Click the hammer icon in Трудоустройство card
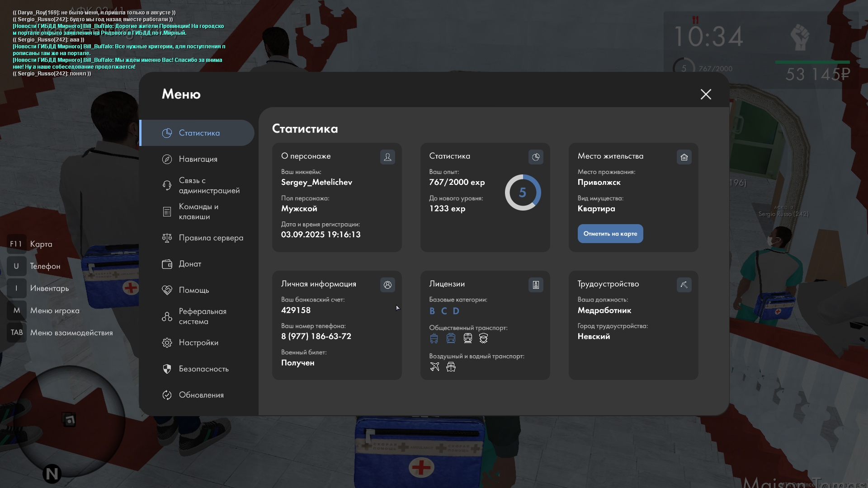Viewport: 868px width, 488px height. 684,285
